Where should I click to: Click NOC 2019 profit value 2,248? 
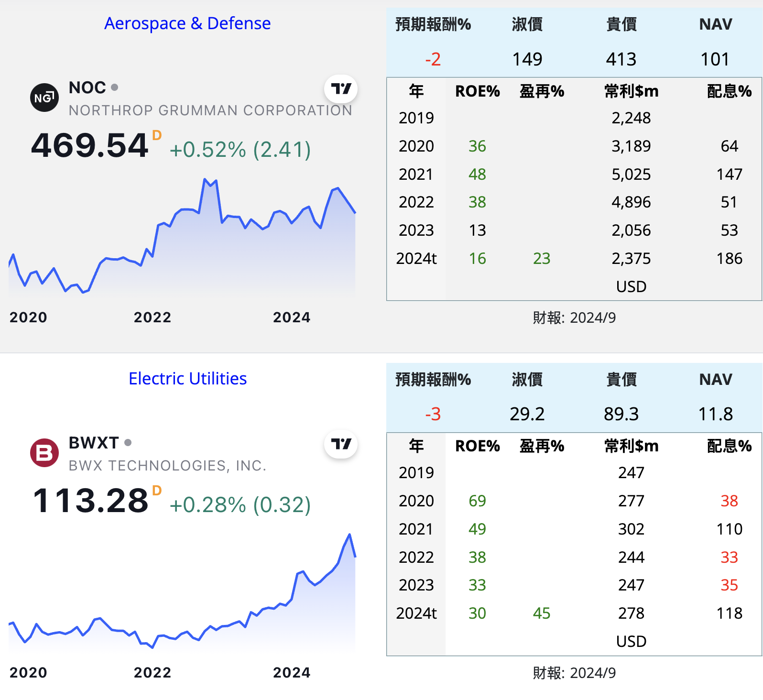point(632,118)
